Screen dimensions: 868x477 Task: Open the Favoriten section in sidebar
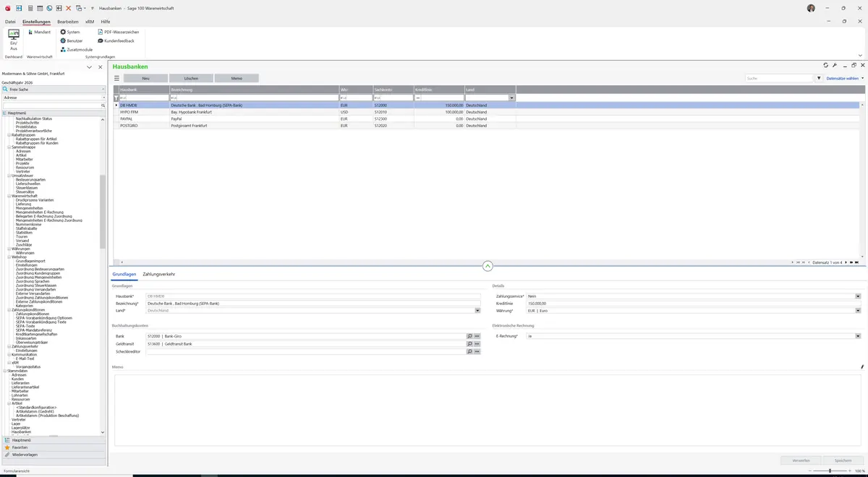54,447
